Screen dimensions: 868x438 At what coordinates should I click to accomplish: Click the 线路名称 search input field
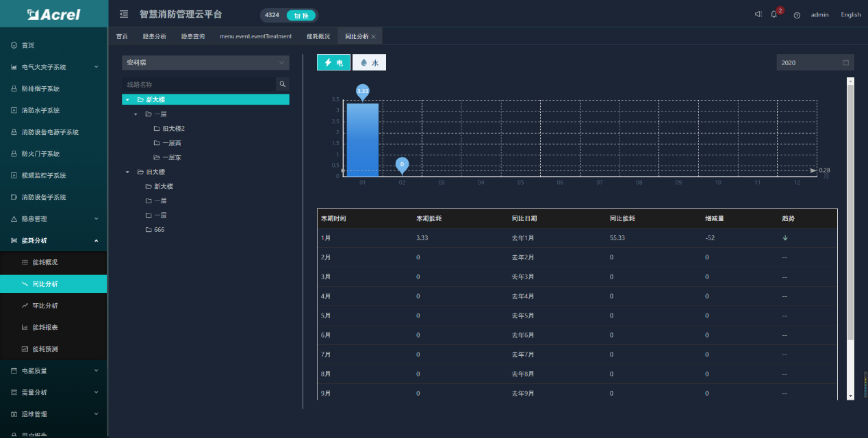[x=199, y=84]
